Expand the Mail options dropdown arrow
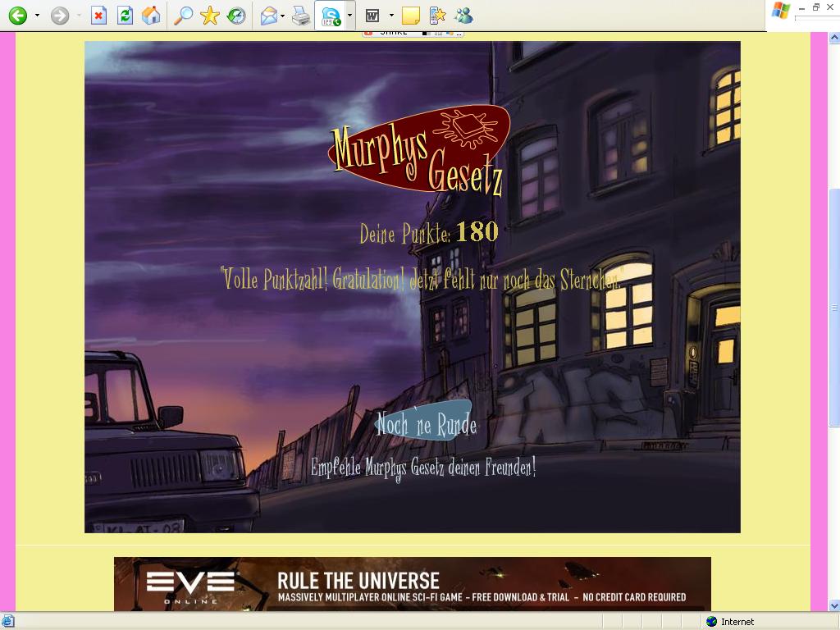The image size is (840, 630). point(282,16)
